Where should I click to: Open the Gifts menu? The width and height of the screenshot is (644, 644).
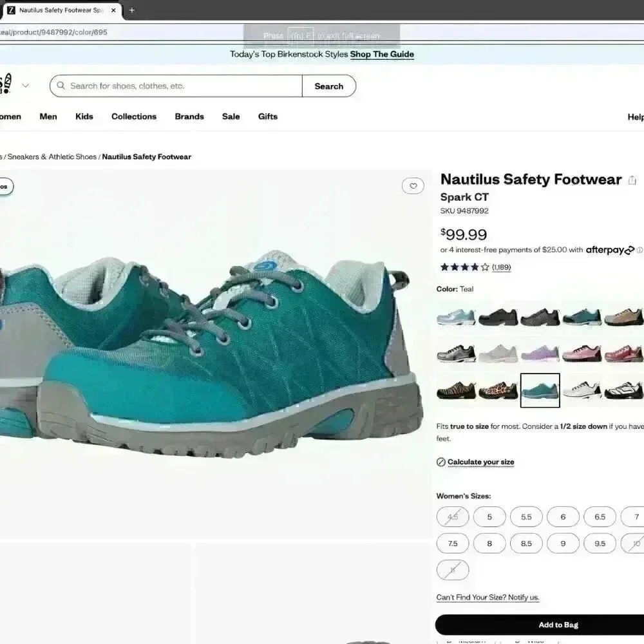[268, 117]
